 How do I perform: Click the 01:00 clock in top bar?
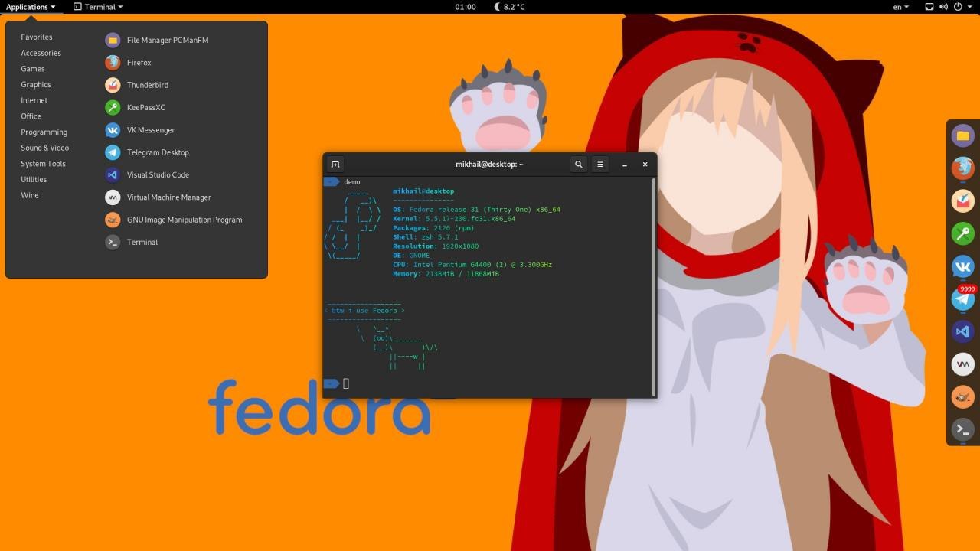(465, 7)
